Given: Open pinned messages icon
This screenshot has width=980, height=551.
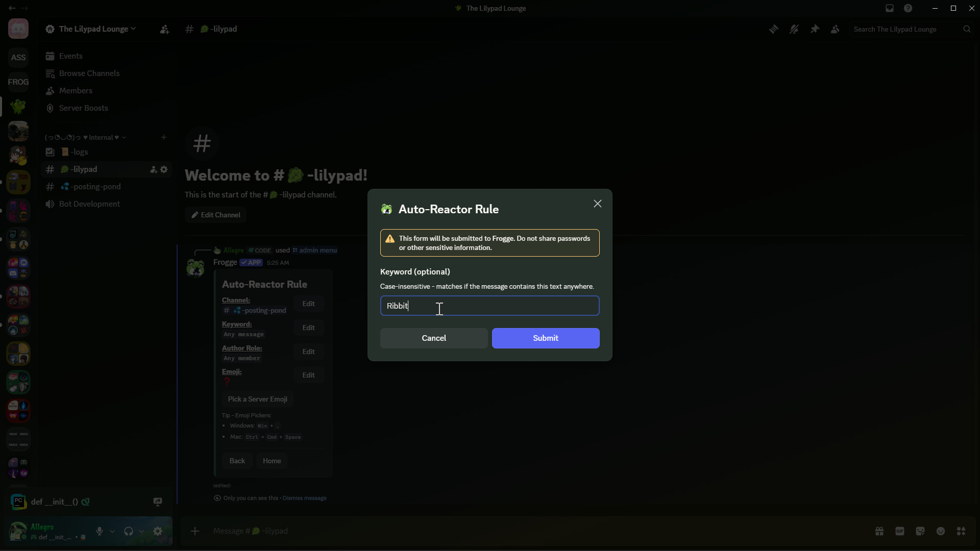Looking at the screenshot, I should (815, 29).
